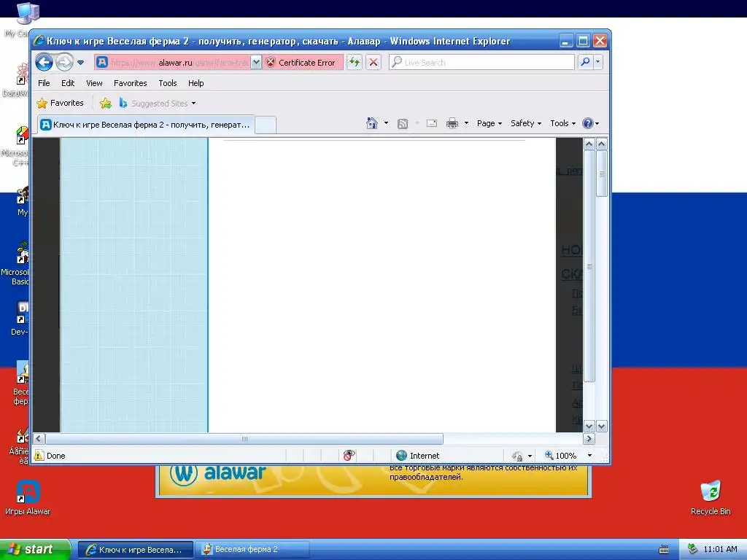
Task: Click the red Stop loading icon
Action: [373, 63]
